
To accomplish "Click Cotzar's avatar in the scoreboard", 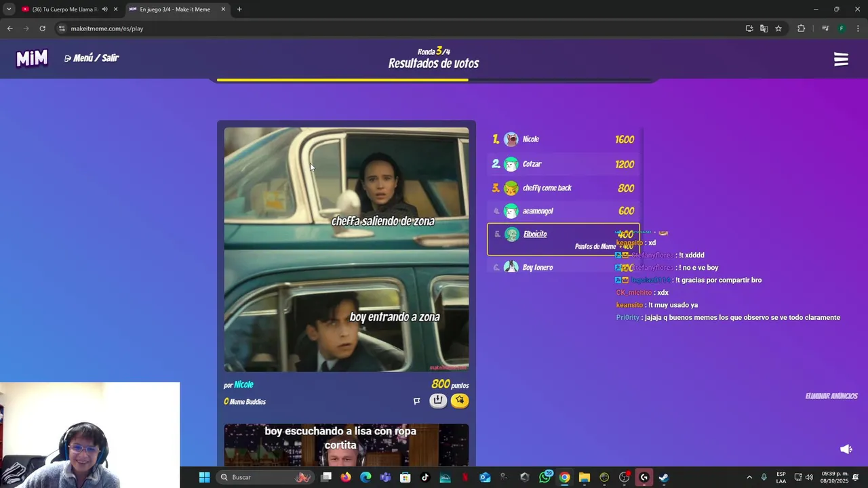I will 511,164.
